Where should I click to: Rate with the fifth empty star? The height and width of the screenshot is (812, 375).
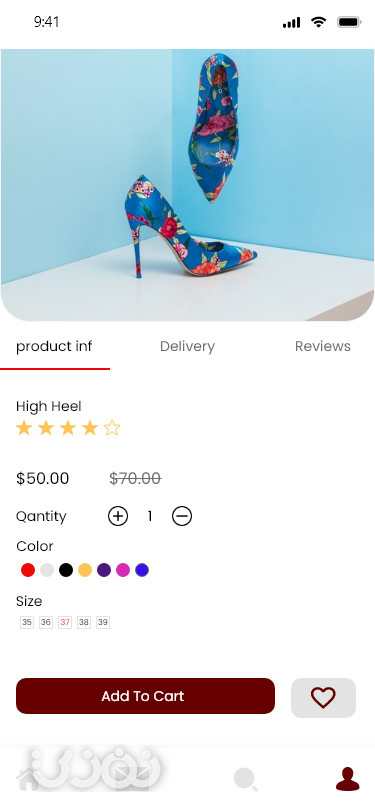[112, 428]
